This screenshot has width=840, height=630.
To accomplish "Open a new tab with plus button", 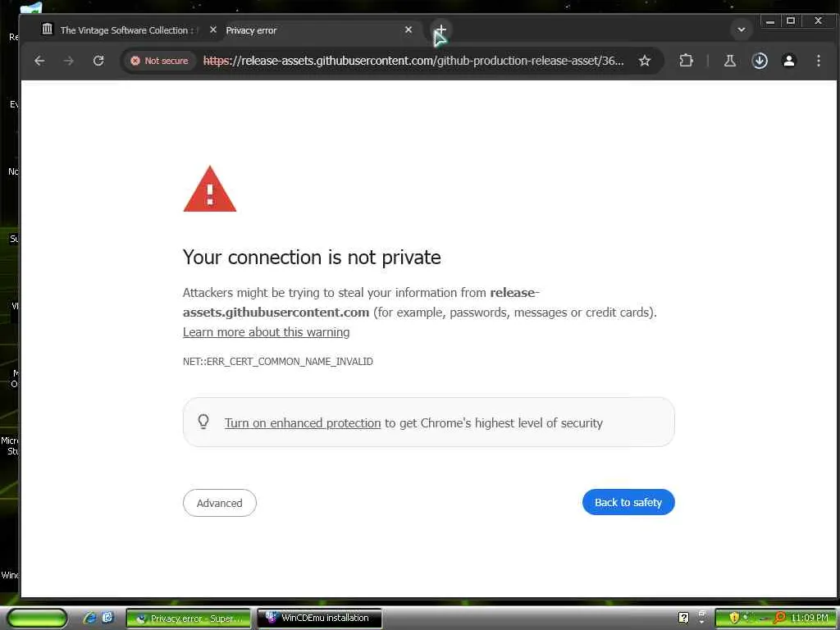I will [441, 30].
